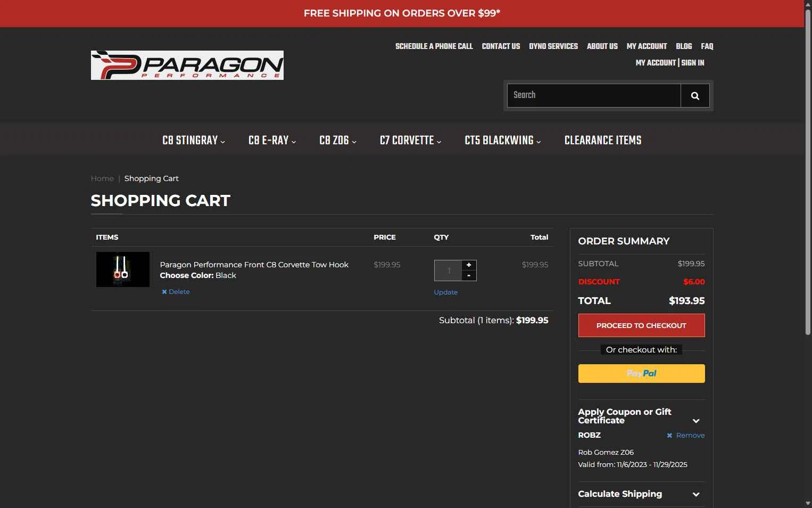This screenshot has width=812, height=508.
Task: Open the Contact Us page
Action: [501, 46]
